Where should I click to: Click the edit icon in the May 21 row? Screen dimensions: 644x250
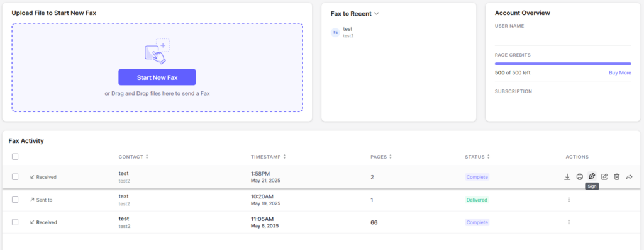(x=604, y=177)
